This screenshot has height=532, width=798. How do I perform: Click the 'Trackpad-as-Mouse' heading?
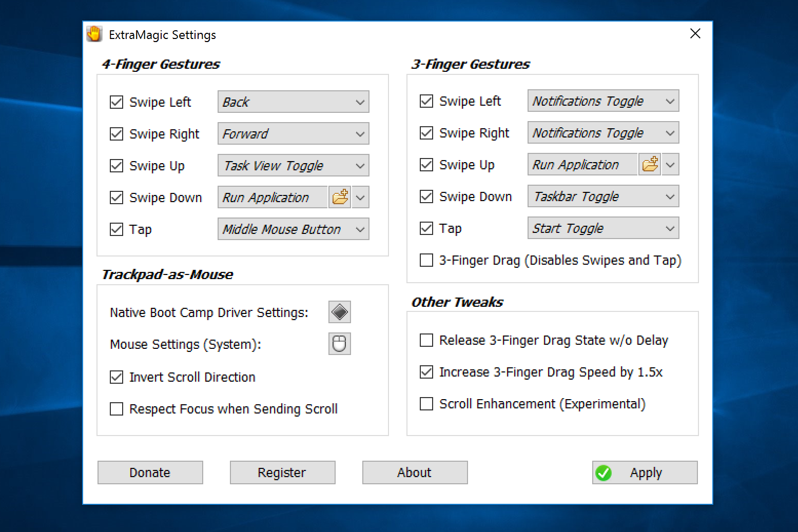[167, 274]
